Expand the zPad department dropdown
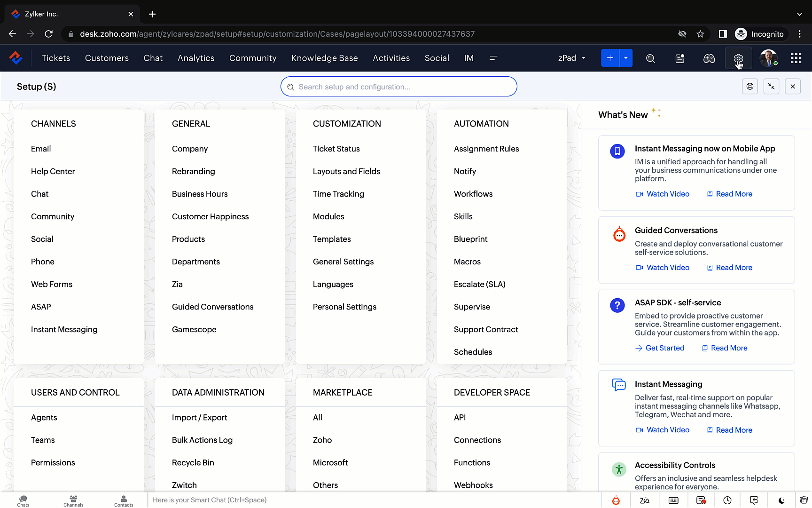 coord(572,58)
